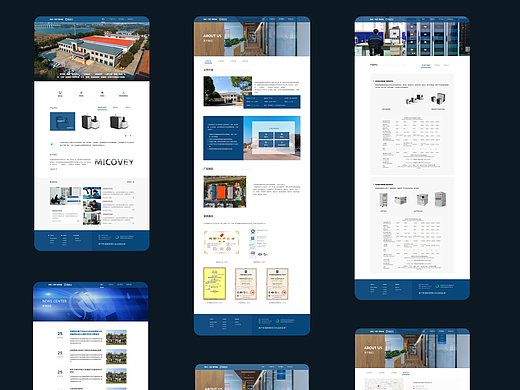Open the map thumbnail on the bottom-right contact page
Viewport: 520px width, 390px height.
click(384, 384)
